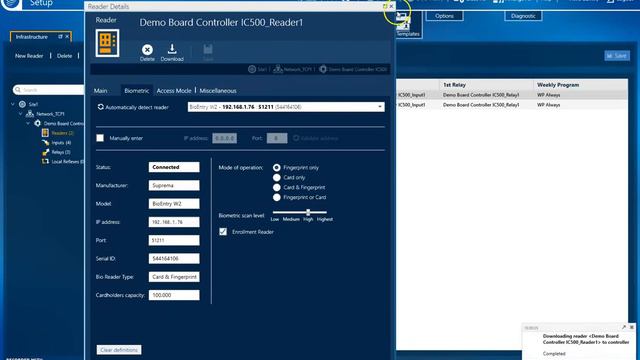
Task: Collapse the Network_TCP1 tree node
Action: [x=20, y=114]
